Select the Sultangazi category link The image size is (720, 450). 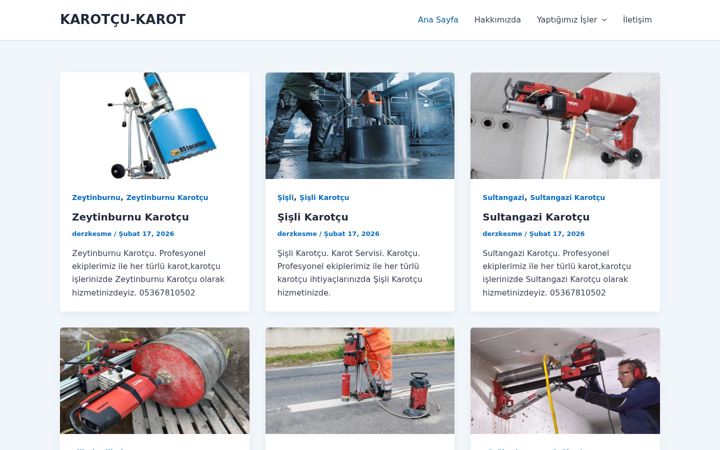point(503,197)
